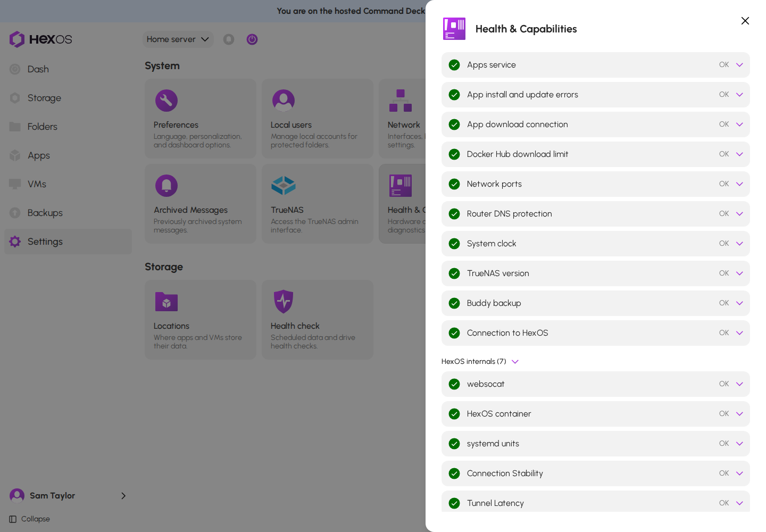Click the Network topology icon
Viewport: 766px width, 532px height.
tap(401, 101)
